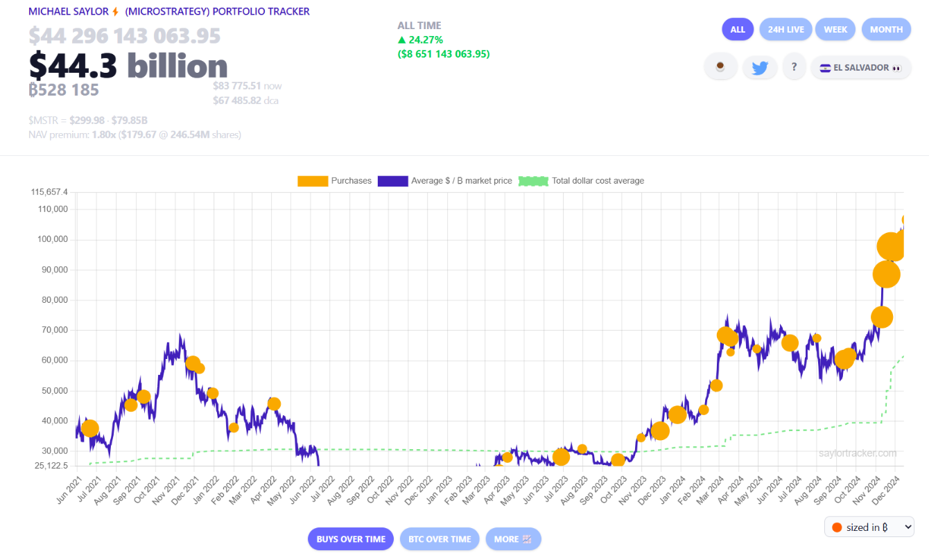This screenshot has height=560, width=929.
Task: Open the Twitter bird icon link
Action: point(760,67)
